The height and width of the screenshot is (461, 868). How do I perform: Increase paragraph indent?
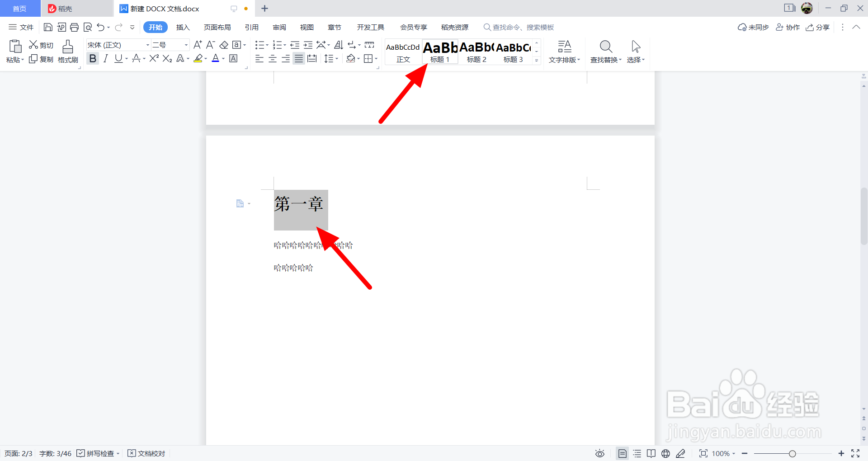[x=308, y=45]
